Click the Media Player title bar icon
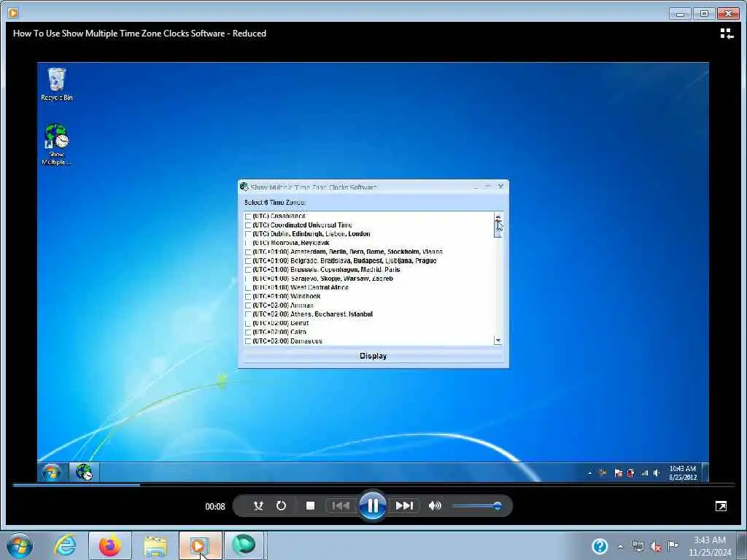Viewport: 747px width, 560px height. [13, 13]
